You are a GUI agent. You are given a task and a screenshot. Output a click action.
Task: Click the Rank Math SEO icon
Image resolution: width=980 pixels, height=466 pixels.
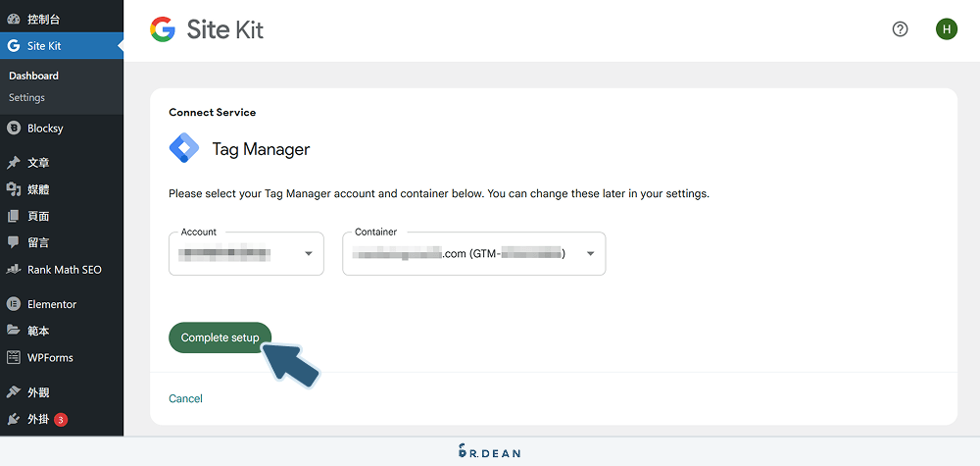point(14,270)
